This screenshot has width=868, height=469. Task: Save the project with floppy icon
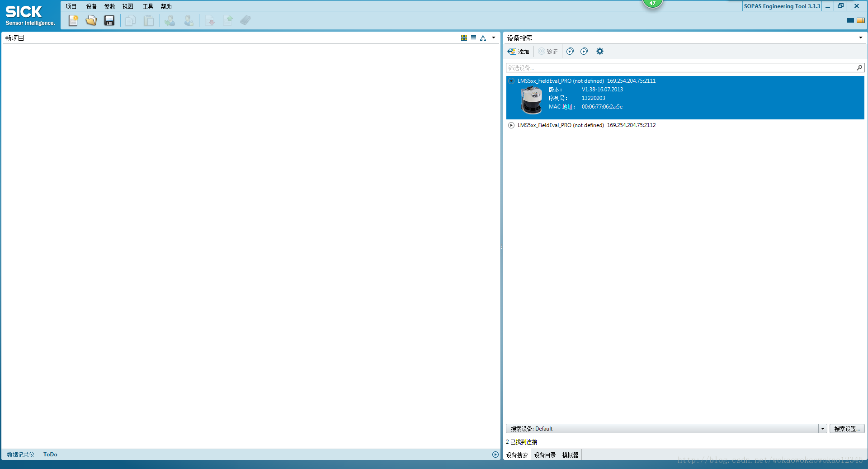pyautogui.click(x=109, y=20)
